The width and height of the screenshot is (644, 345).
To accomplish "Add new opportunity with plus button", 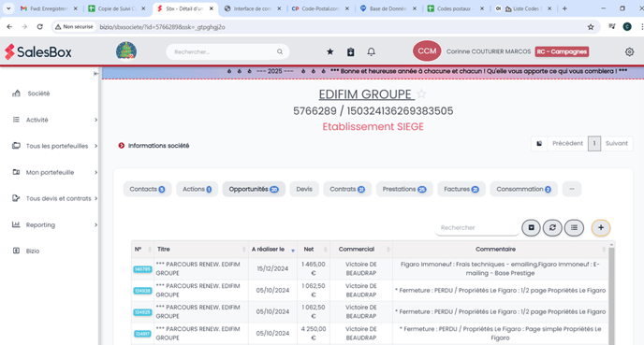I will (x=600, y=228).
